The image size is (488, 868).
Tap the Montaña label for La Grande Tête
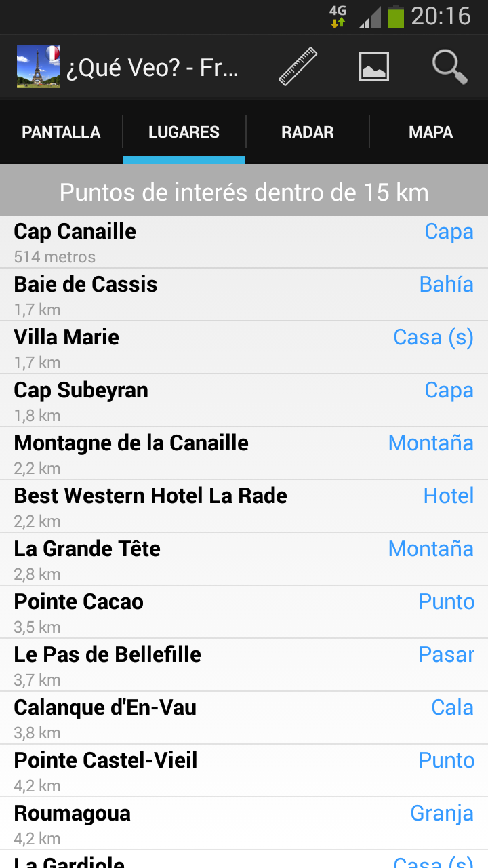(x=431, y=549)
